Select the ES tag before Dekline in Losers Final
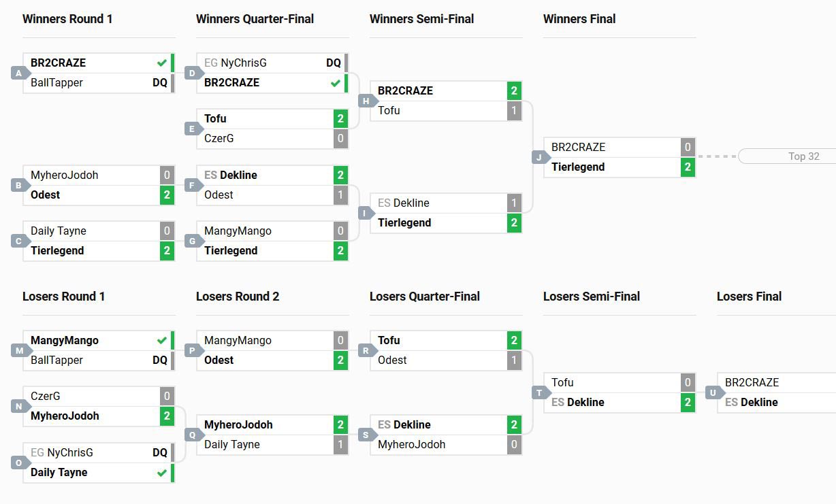 [x=731, y=402]
